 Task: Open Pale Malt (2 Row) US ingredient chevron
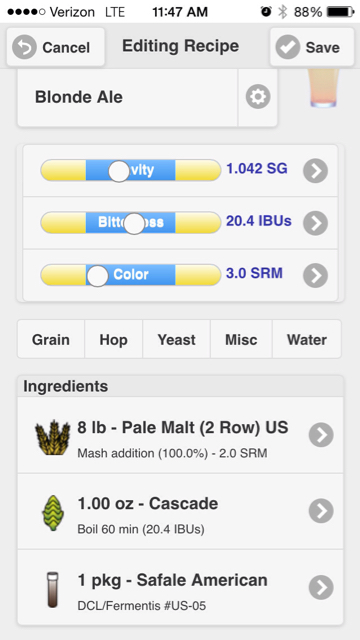pyautogui.click(x=321, y=435)
